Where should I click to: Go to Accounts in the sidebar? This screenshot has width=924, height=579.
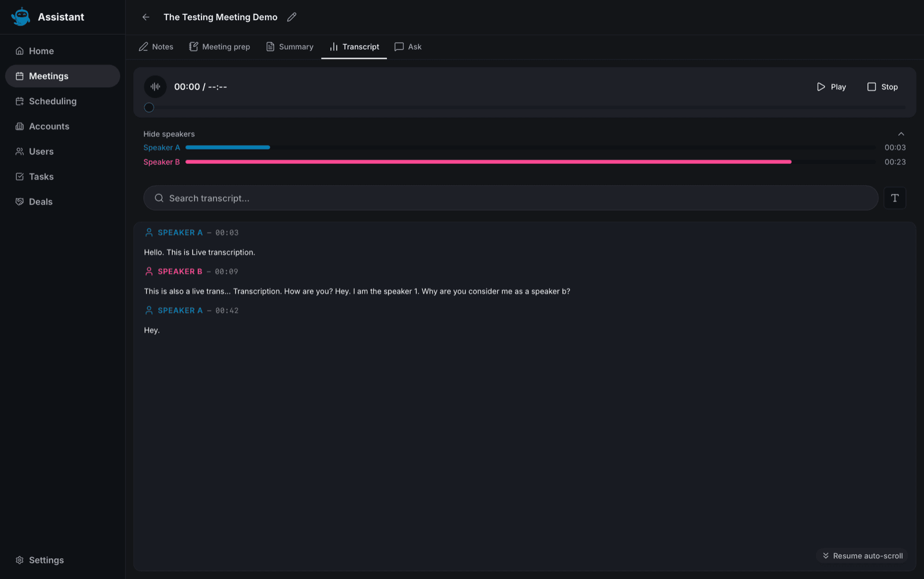62,126
